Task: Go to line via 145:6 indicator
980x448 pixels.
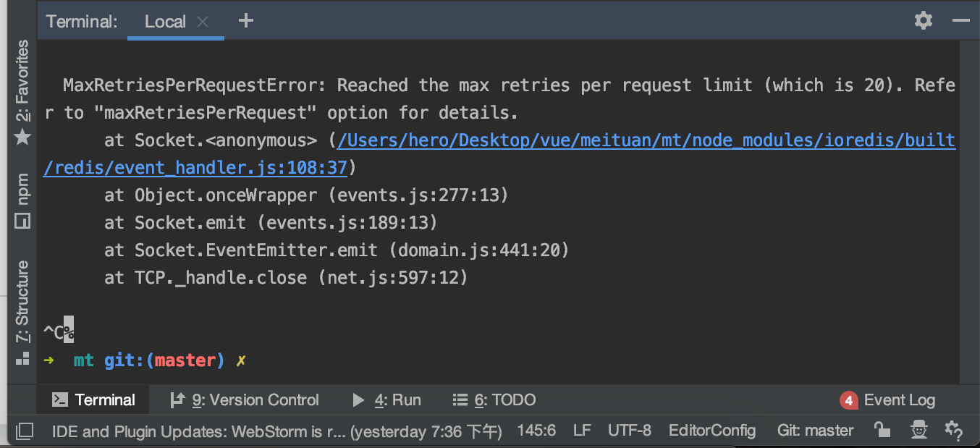Action: pos(536,431)
